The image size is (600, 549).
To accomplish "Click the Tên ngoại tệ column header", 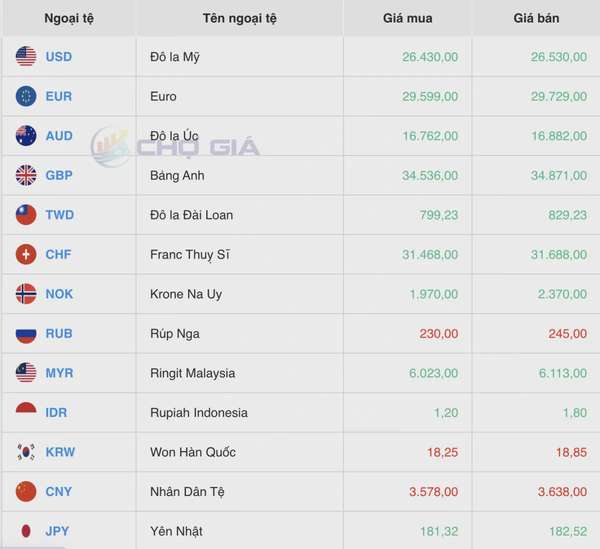I will click(240, 18).
